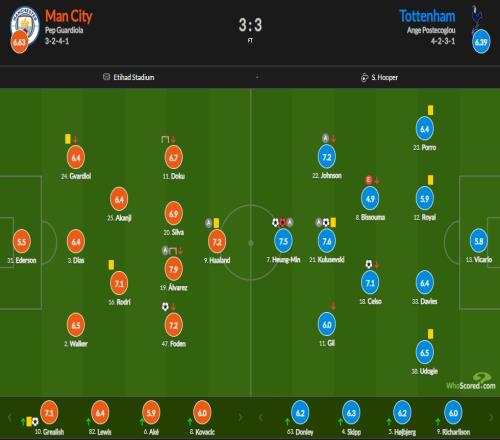Click the WhoScored.com logo watermark
The image size is (500, 440).
471,382
